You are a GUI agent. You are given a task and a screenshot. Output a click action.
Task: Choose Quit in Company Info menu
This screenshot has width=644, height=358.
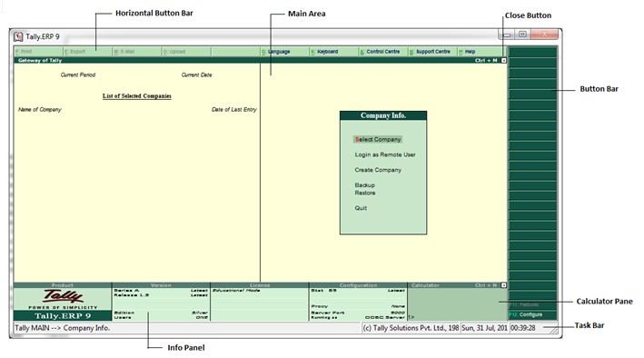[361, 208]
